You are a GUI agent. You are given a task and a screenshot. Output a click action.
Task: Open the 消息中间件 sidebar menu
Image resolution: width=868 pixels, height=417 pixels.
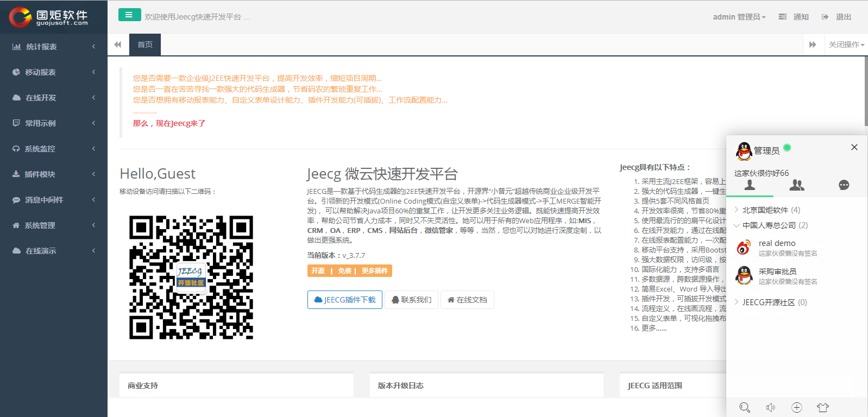point(54,200)
